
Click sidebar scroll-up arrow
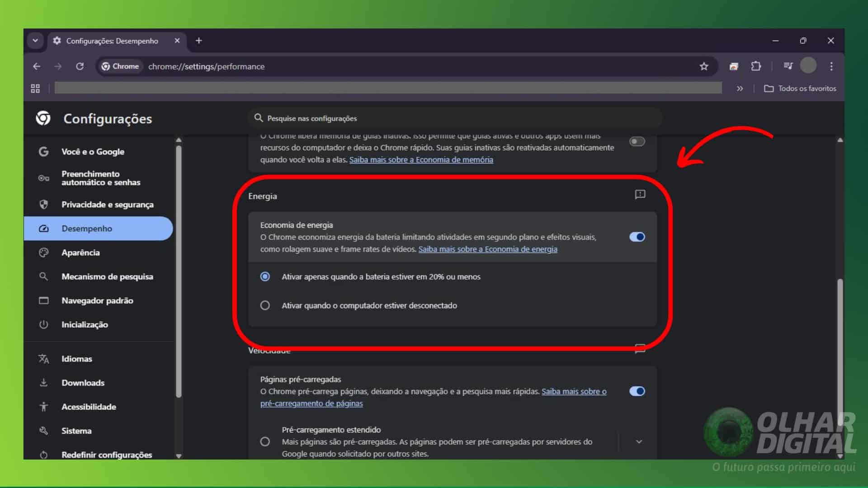179,140
